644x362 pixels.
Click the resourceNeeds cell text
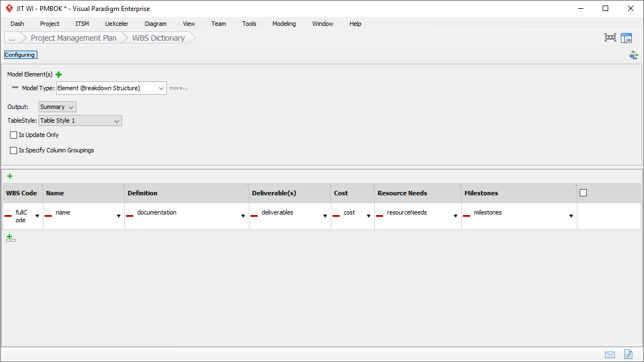407,212
